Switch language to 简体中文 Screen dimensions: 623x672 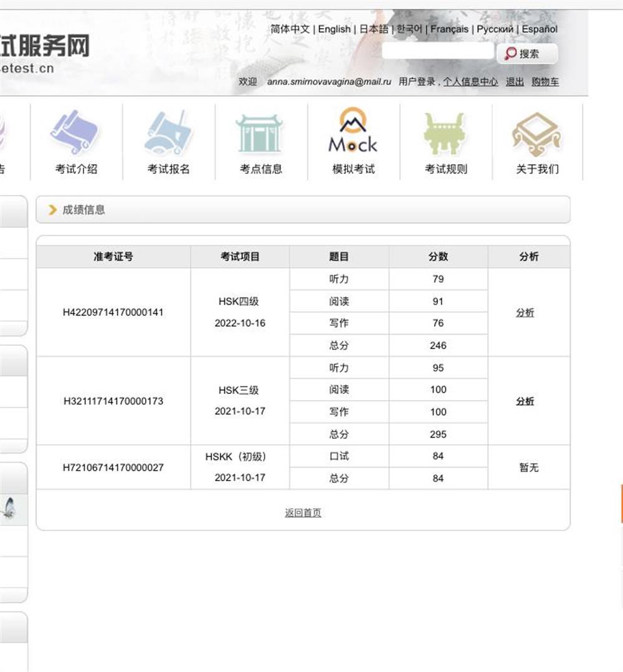pyautogui.click(x=290, y=29)
